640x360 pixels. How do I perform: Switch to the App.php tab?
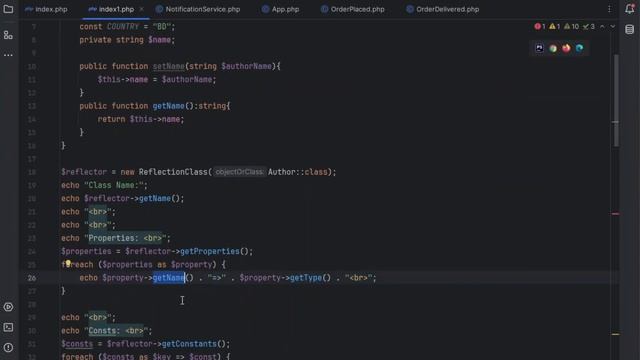click(280, 9)
